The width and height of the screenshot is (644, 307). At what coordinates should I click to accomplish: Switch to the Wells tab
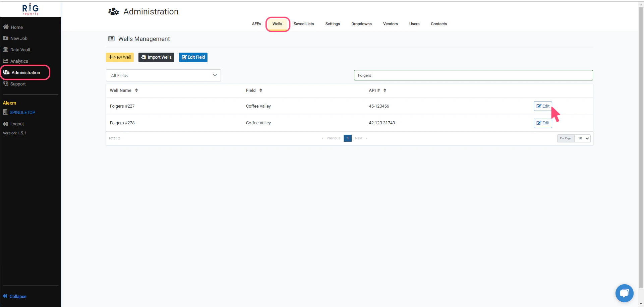[x=277, y=24]
